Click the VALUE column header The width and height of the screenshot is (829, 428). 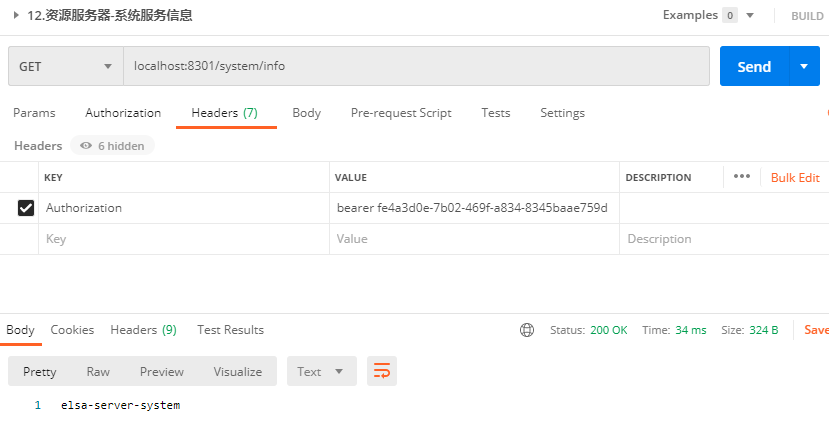351,178
